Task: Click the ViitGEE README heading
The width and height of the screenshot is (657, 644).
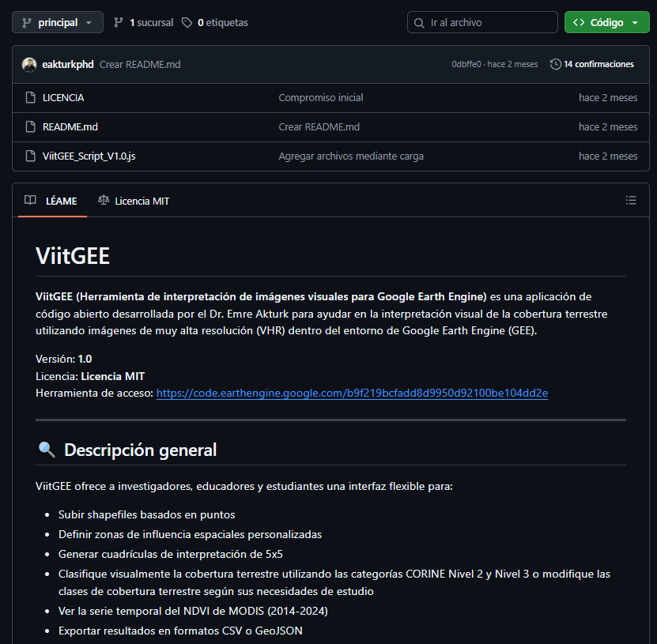Action: click(73, 256)
